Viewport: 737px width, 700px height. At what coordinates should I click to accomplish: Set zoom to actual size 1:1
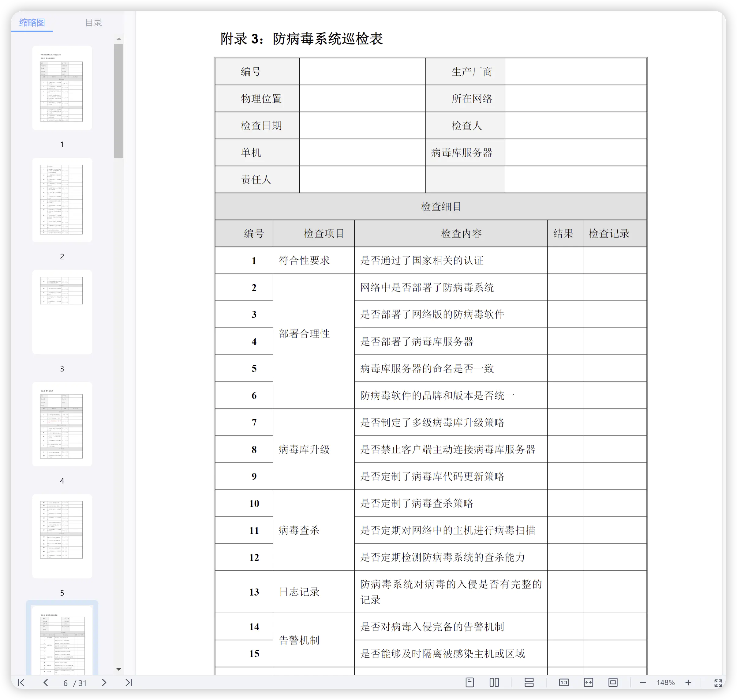563,683
